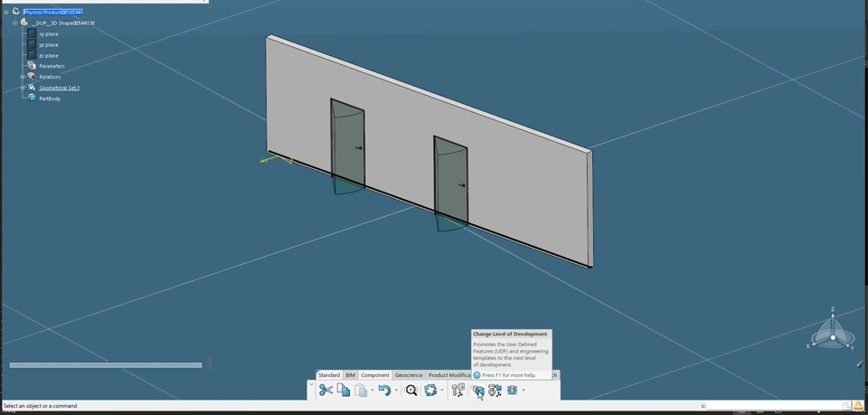The height and width of the screenshot is (415, 868).
Task: Click the Physical Product node icon
Action: (16, 11)
